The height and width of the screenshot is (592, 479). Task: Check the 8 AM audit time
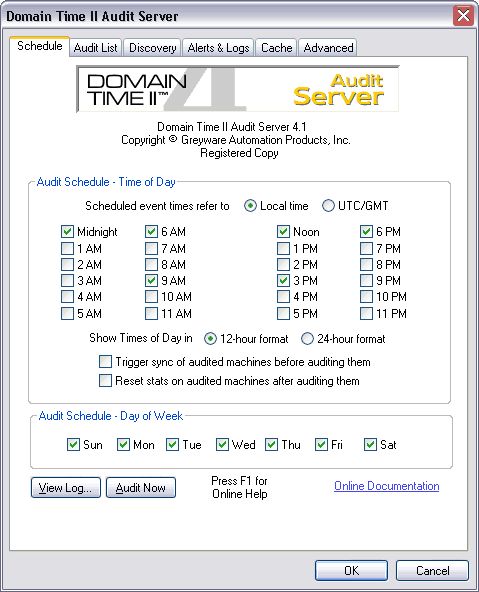(151, 264)
